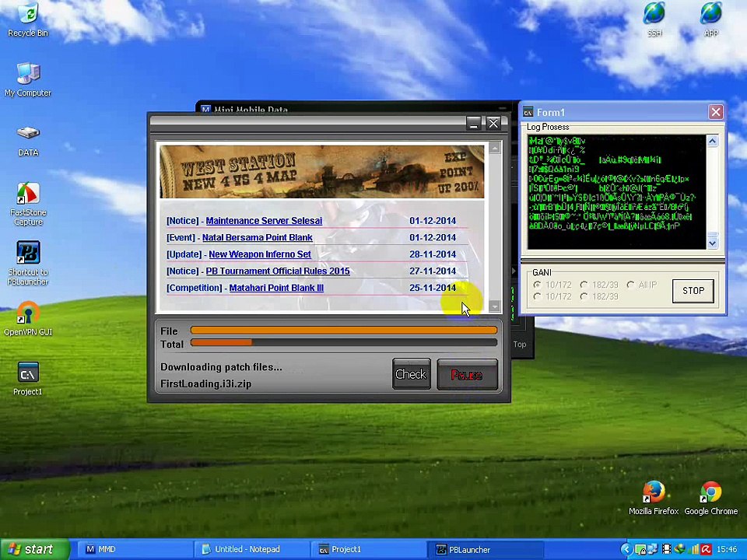
Task: Click the 01-12-2014 date of Maintenance notice
Action: tap(433, 221)
